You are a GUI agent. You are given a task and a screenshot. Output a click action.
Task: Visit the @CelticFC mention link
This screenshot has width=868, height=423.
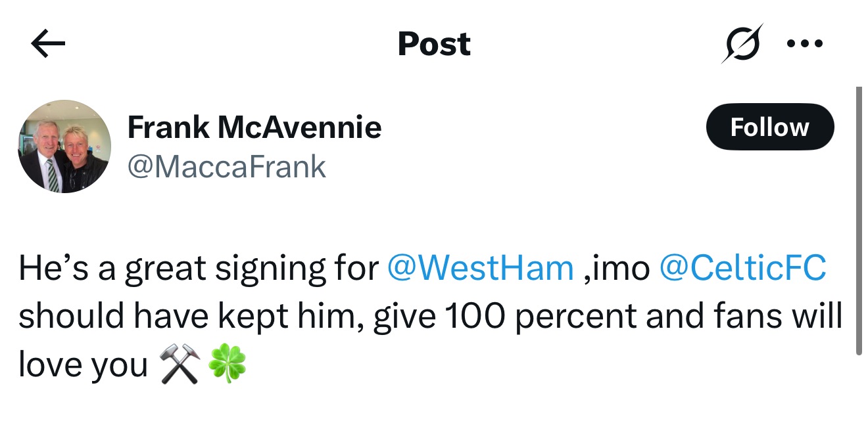[742, 269]
